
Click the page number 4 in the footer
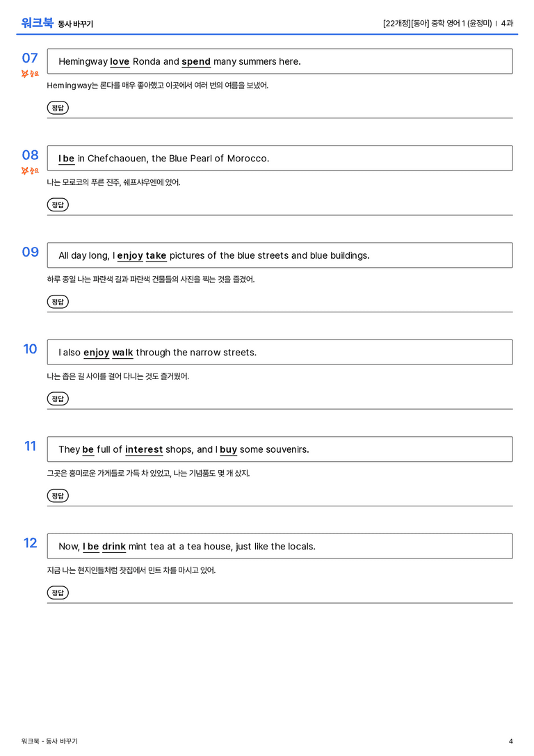(511, 741)
